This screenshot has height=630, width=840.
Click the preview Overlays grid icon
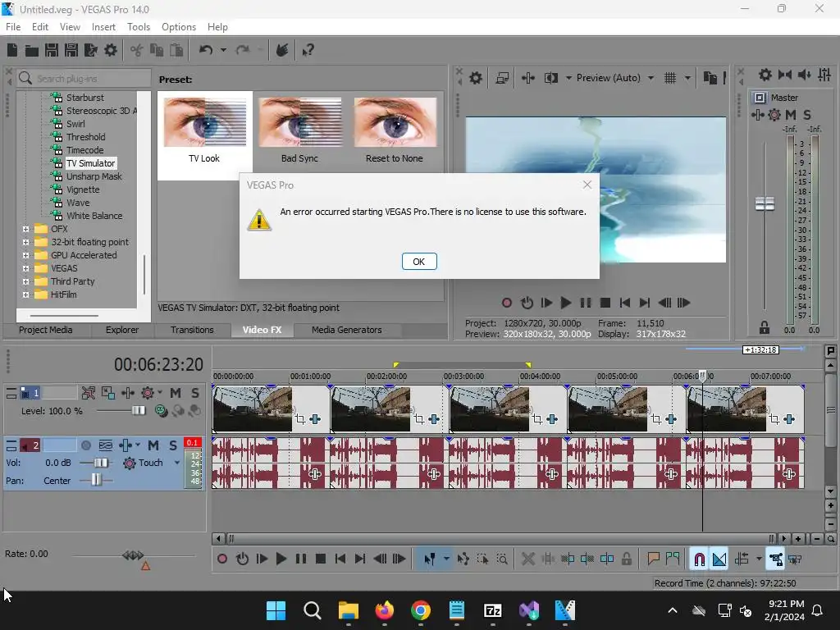[670, 78]
